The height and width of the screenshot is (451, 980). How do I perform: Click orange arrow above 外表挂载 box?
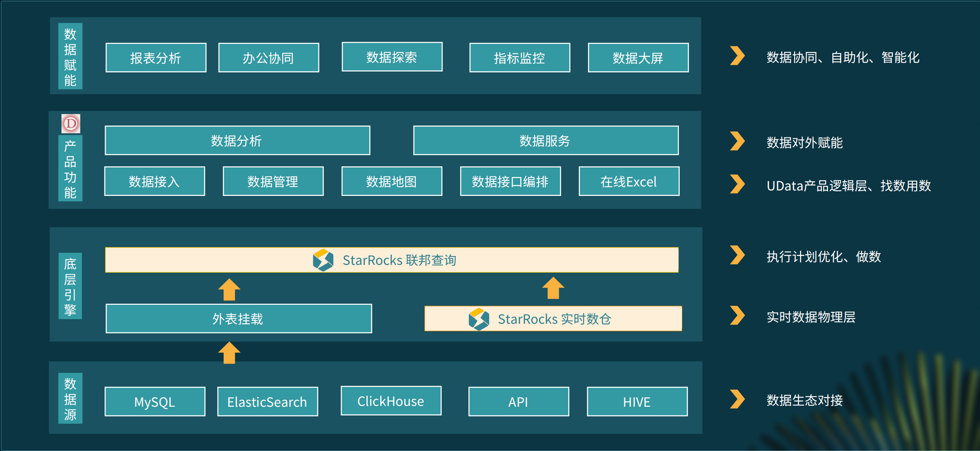pos(229,290)
